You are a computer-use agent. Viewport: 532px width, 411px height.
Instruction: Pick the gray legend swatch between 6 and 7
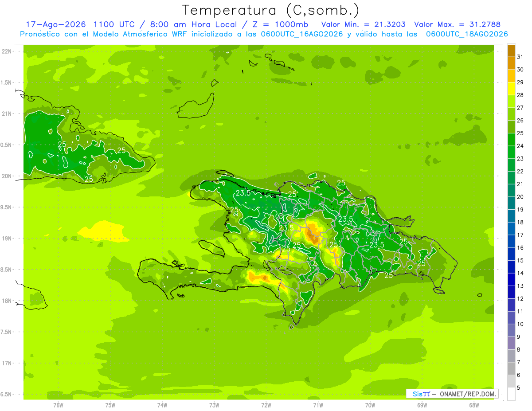pos(511,368)
